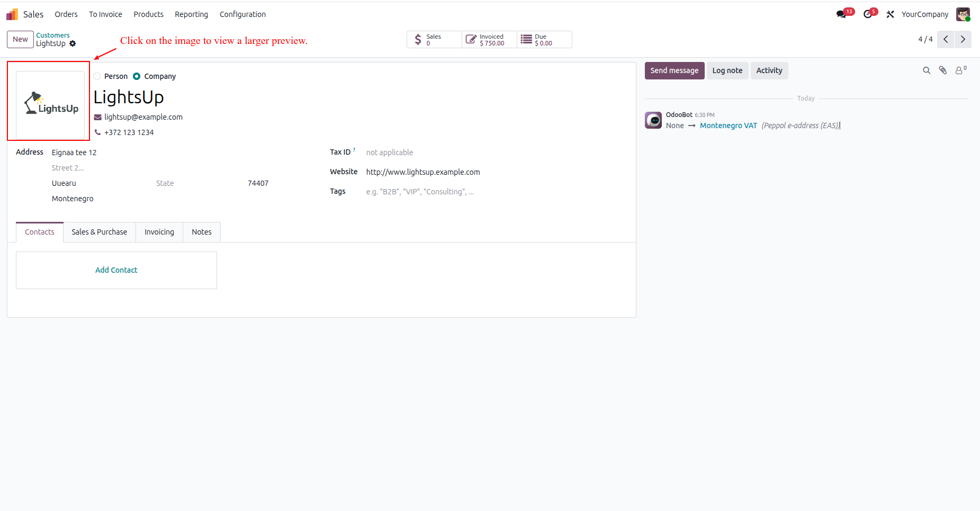The image size is (980, 511).
Task: Click the Tax ID help question mark
Action: (x=354, y=150)
